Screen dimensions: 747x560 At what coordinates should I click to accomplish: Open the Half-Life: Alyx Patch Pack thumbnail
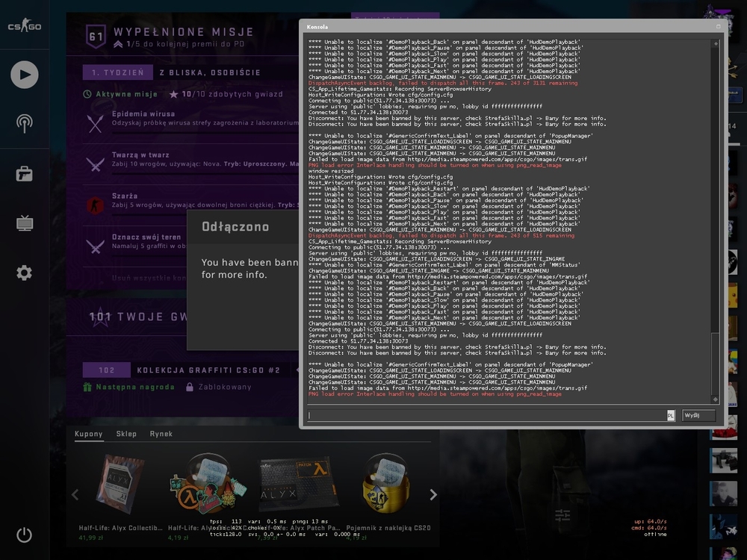tap(298, 485)
